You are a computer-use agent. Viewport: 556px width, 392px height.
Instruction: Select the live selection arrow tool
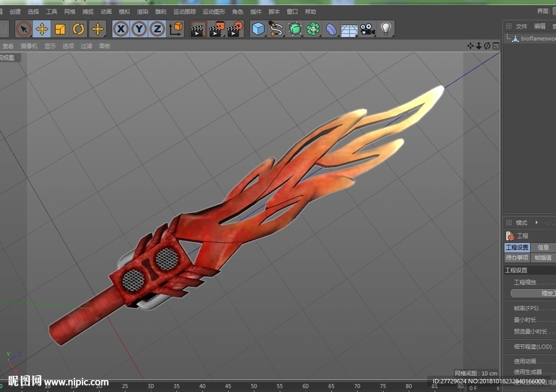pos(24,29)
